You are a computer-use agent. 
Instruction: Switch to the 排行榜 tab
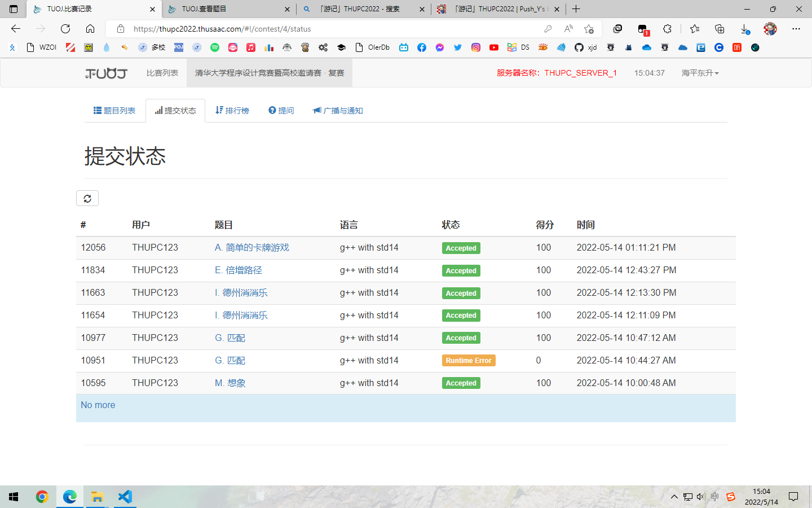click(232, 111)
